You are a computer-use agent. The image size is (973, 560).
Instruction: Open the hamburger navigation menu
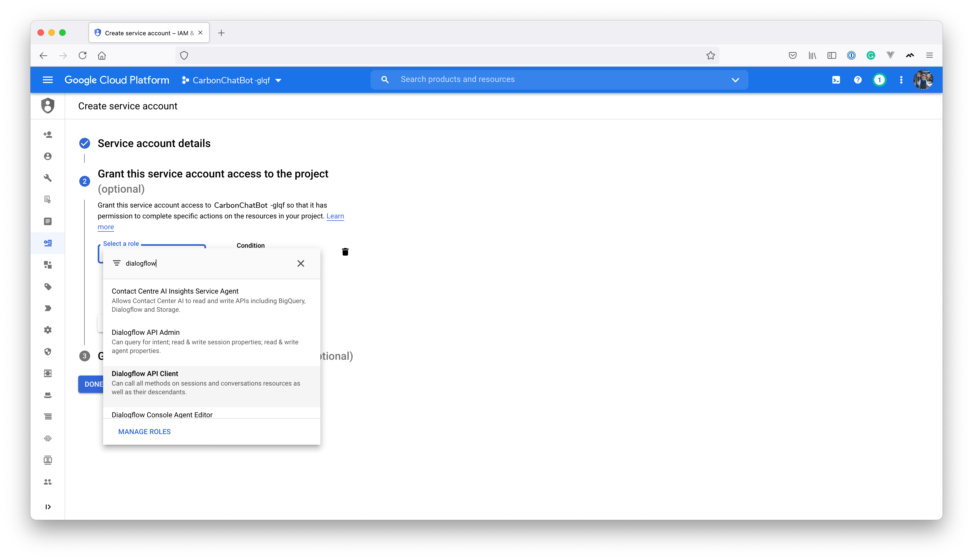(x=48, y=80)
